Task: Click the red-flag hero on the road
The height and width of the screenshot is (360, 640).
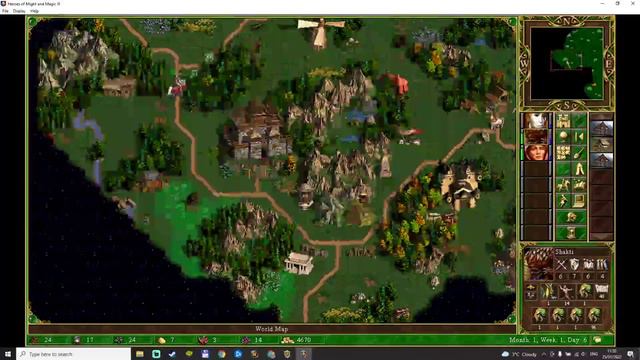Action: 178,87
